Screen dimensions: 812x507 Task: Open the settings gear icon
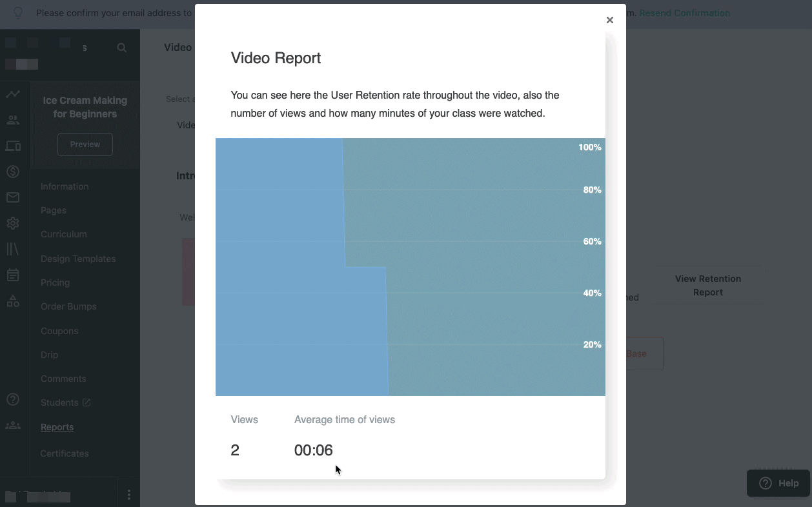[x=13, y=223]
